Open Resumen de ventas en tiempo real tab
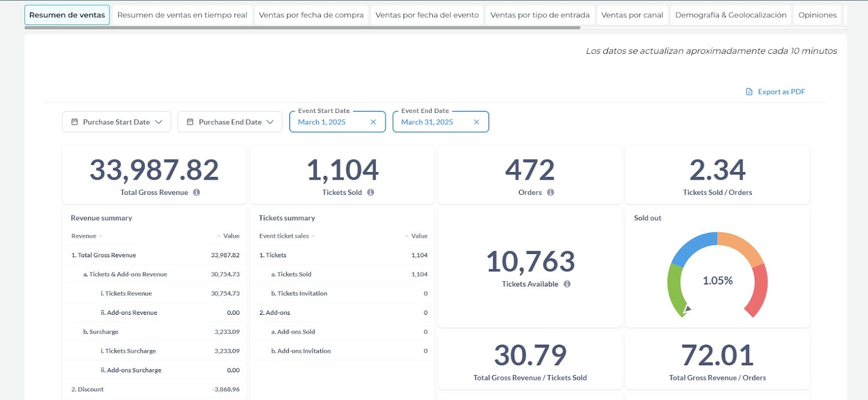The height and width of the screenshot is (400, 868). pyautogui.click(x=182, y=15)
